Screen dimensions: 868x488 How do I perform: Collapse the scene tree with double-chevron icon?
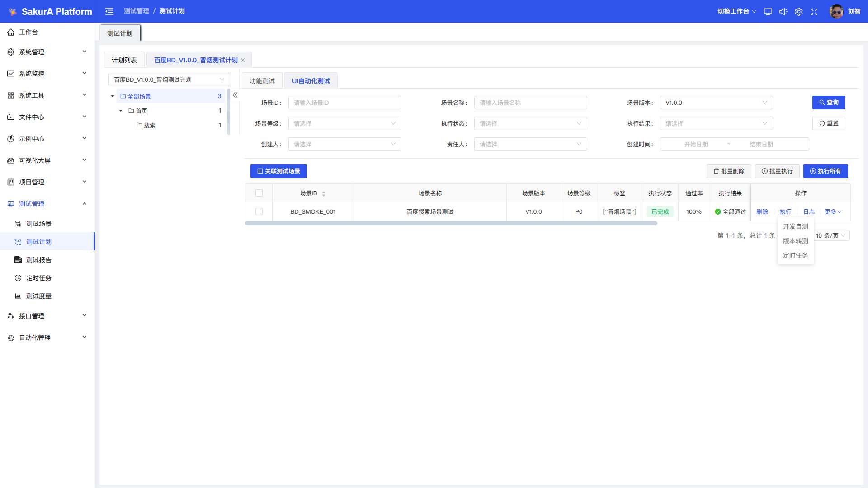coord(235,95)
